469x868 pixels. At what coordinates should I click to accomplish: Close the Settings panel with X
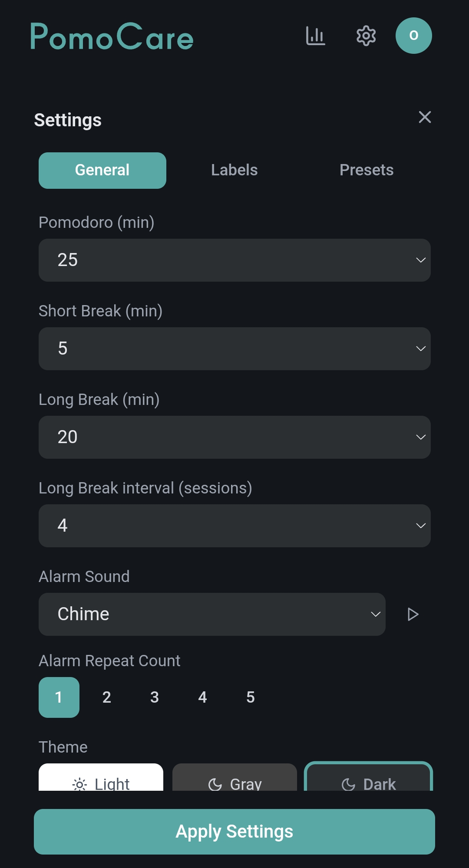[425, 117]
